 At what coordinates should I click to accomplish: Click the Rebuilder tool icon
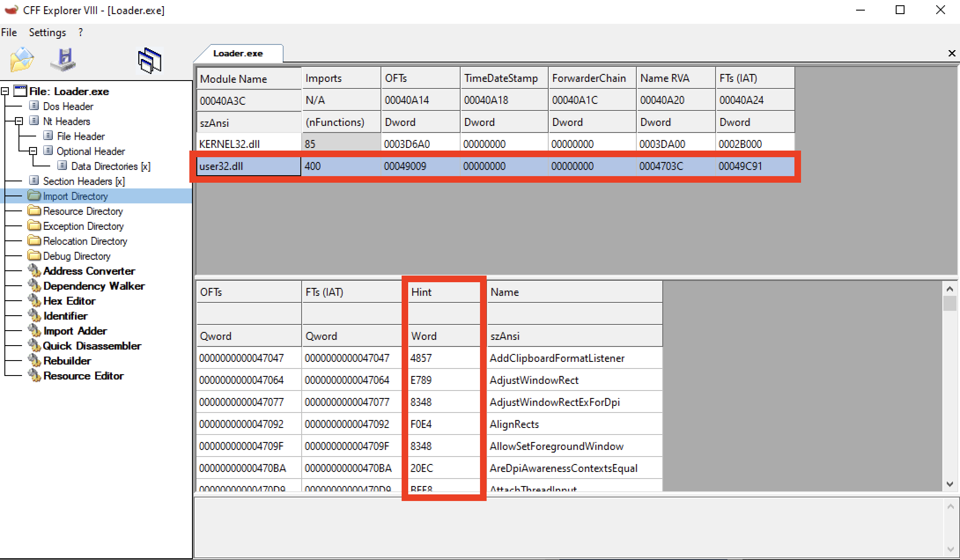click(x=34, y=360)
